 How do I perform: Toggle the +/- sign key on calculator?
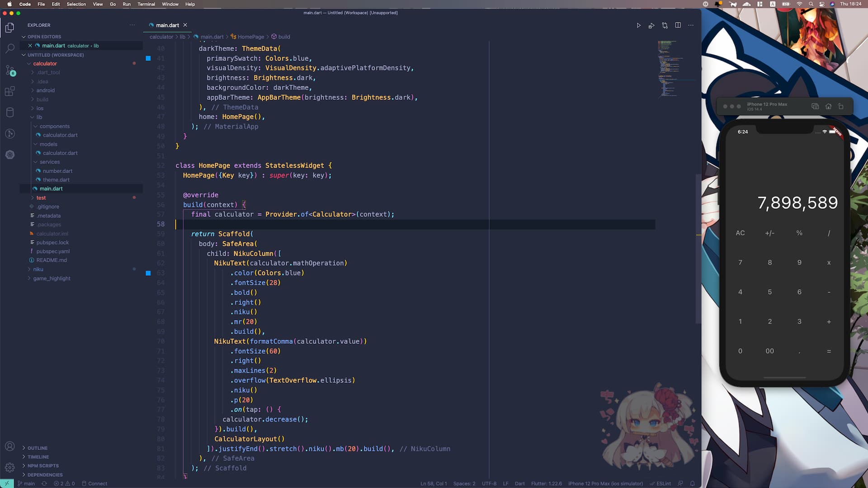tap(769, 233)
